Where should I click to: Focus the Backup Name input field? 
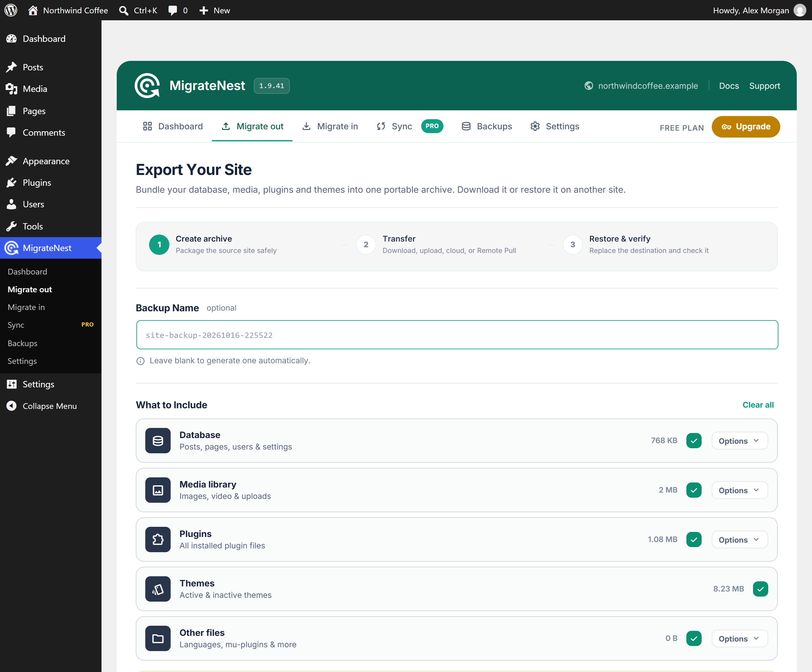tap(457, 335)
